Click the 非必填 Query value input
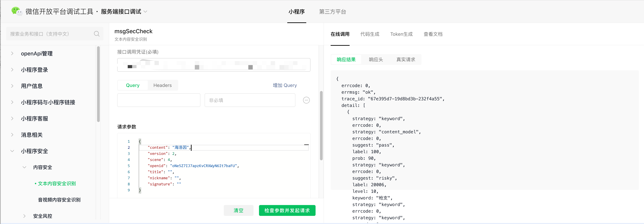This screenshot has width=644, height=224. click(x=250, y=100)
